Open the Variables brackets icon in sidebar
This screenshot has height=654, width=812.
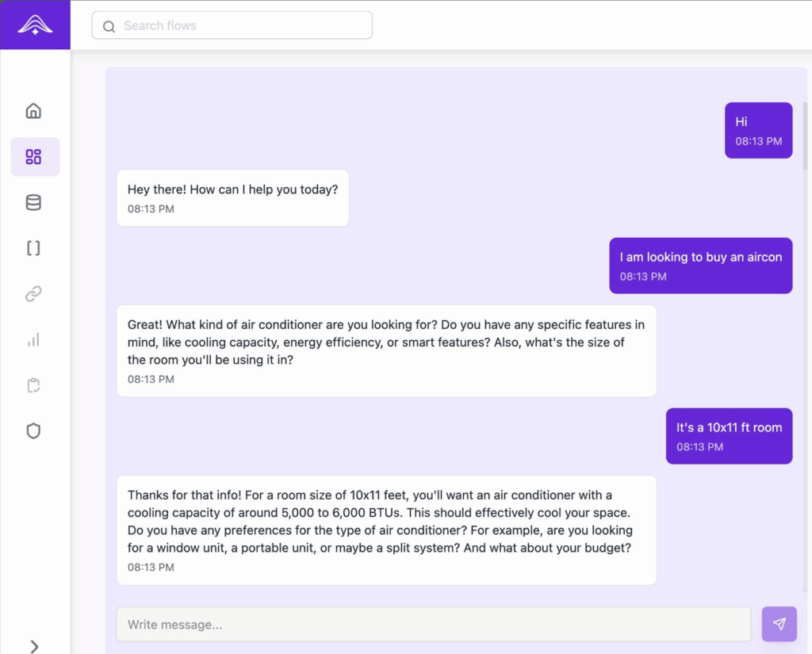pos(33,247)
